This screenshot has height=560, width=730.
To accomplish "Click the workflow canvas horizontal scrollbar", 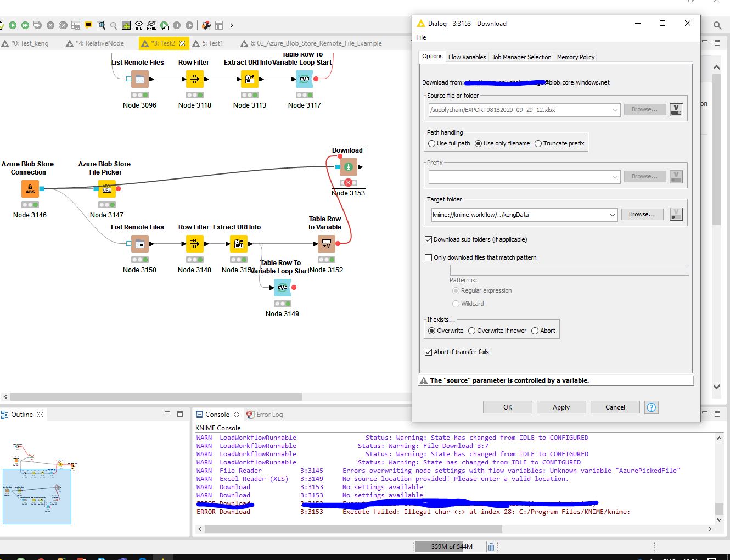I will tap(156, 396).
